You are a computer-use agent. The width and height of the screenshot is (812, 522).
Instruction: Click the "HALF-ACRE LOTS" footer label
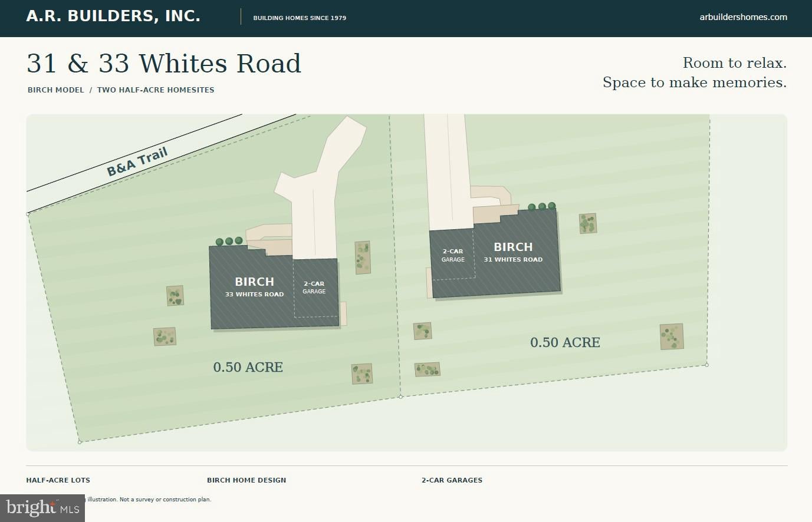pos(58,480)
